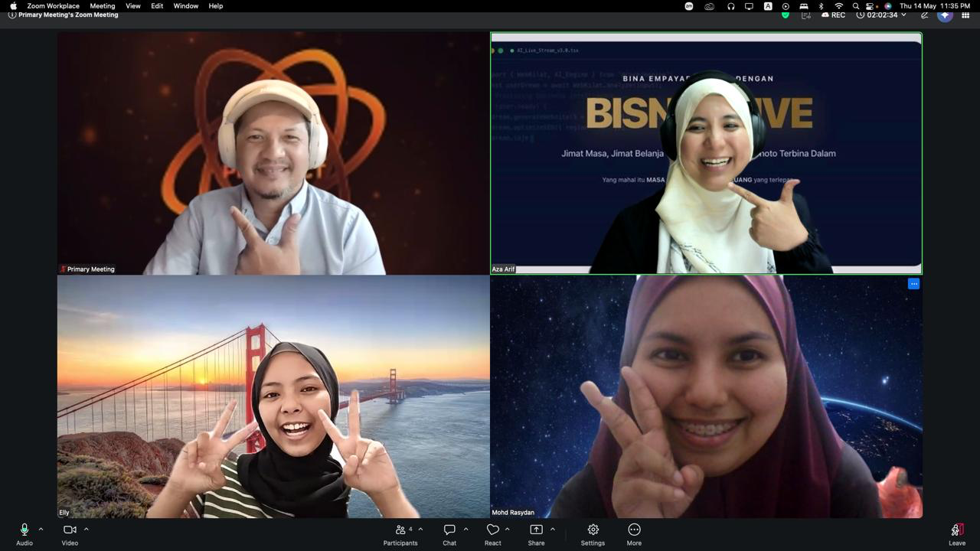Click the Primary Meeting name label
The height and width of the screenshot is (551, 980).
[x=91, y=269]
